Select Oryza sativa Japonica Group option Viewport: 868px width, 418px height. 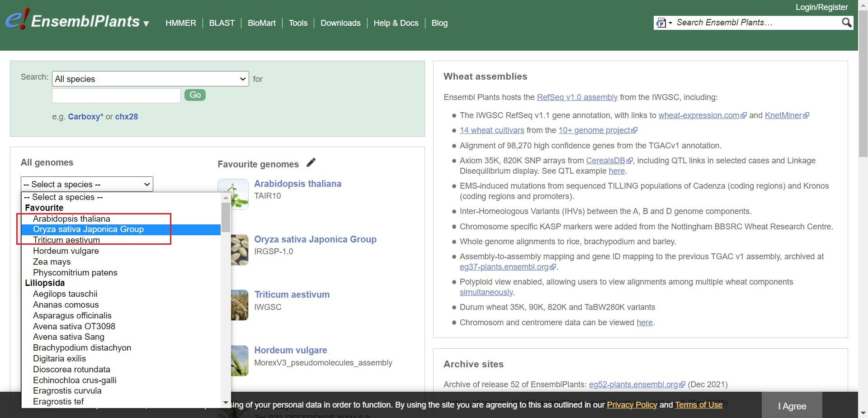tap(121, 229)
